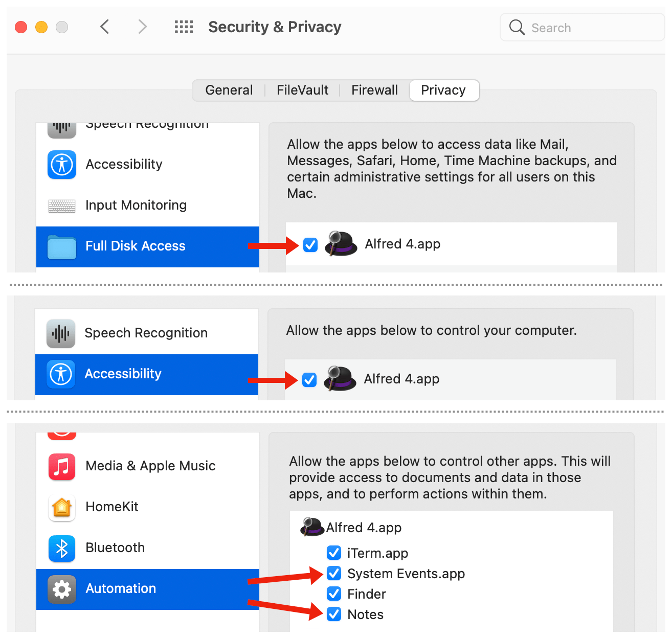
Task: Click the iTerm.app label
Action: (377, 553)
